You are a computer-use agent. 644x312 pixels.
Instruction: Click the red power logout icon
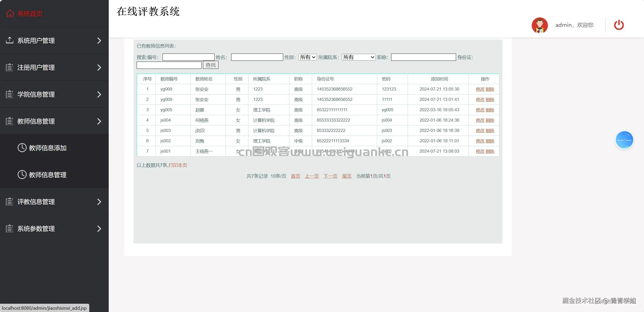[619, 25]
